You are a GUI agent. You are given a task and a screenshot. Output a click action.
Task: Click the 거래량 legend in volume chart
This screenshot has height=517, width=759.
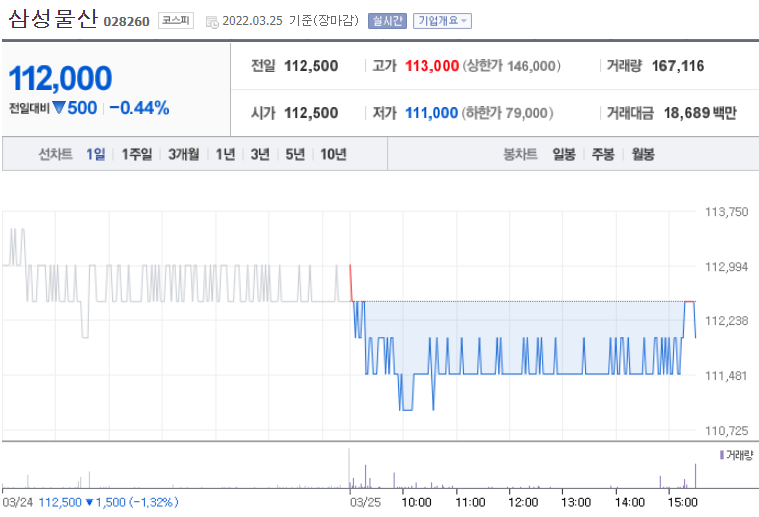(x=736, y=455)
